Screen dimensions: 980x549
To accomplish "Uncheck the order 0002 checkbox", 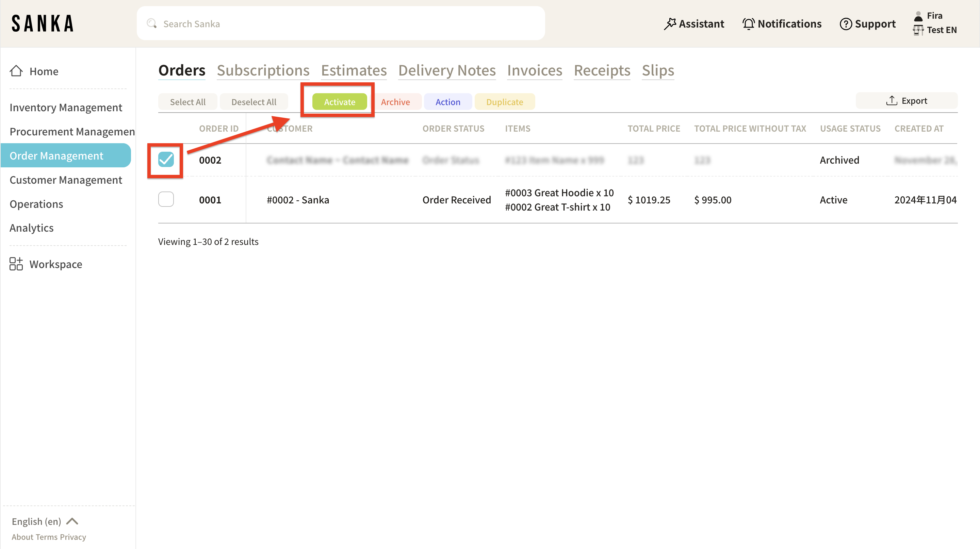I will coord(166,160).
